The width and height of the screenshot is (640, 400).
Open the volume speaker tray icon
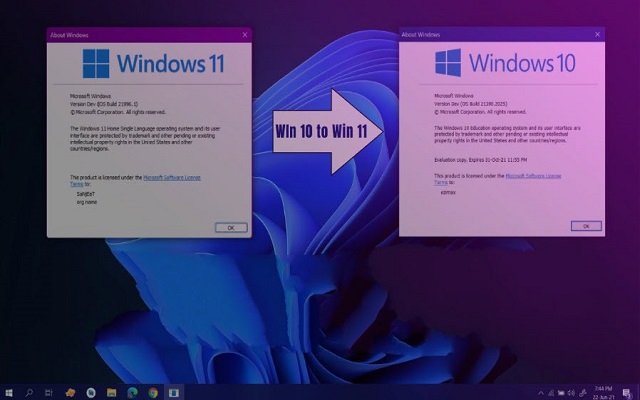click(x=571, y=393)
